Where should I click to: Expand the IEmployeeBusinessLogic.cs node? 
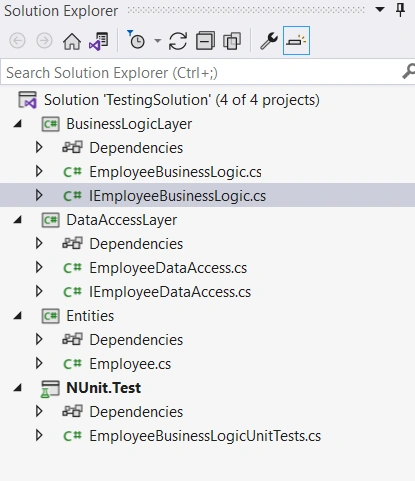tap(39, 195)
